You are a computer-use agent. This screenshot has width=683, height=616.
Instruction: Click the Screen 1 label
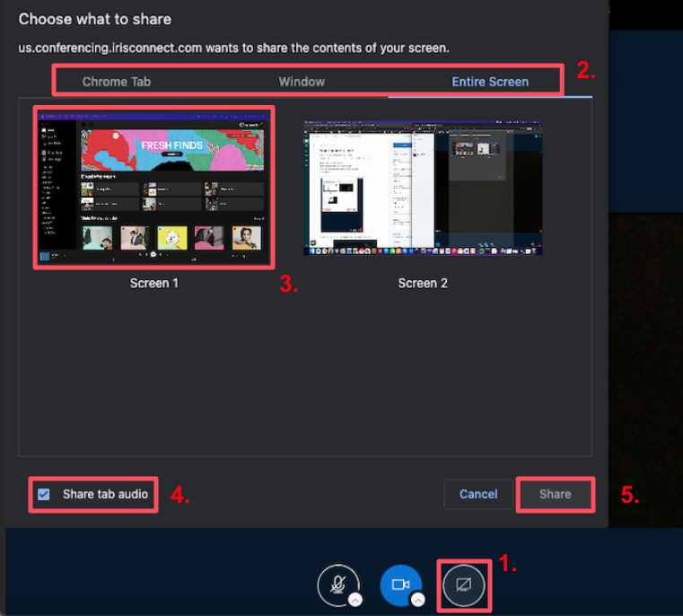point(153,284)
